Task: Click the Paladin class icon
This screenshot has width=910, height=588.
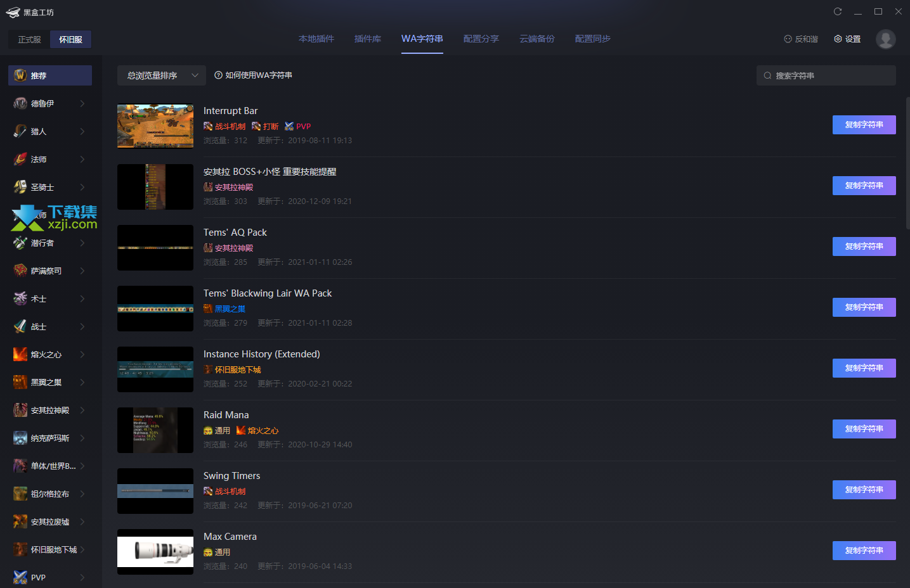Action: pos(20,187)
